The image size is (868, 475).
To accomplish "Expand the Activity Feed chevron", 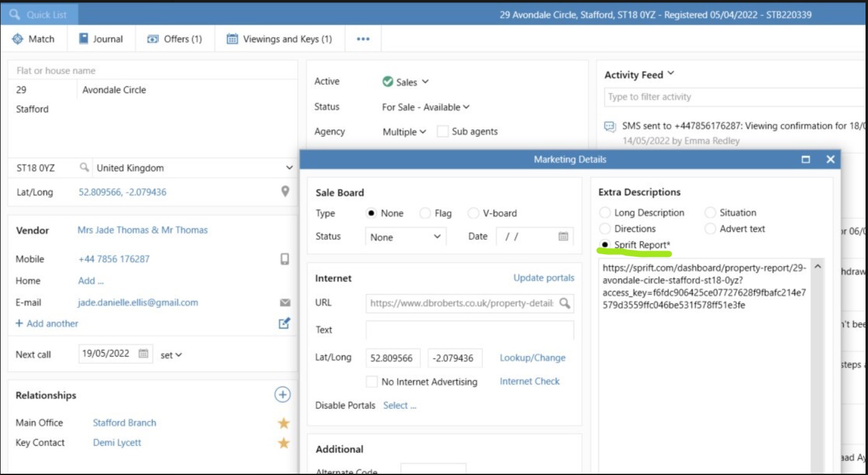I will pos(671,74).
